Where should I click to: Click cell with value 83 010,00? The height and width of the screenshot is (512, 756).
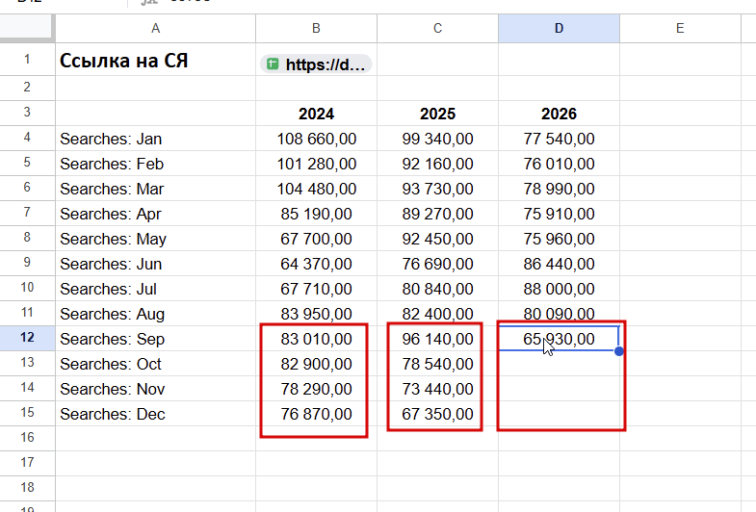[x=316, y=339]
